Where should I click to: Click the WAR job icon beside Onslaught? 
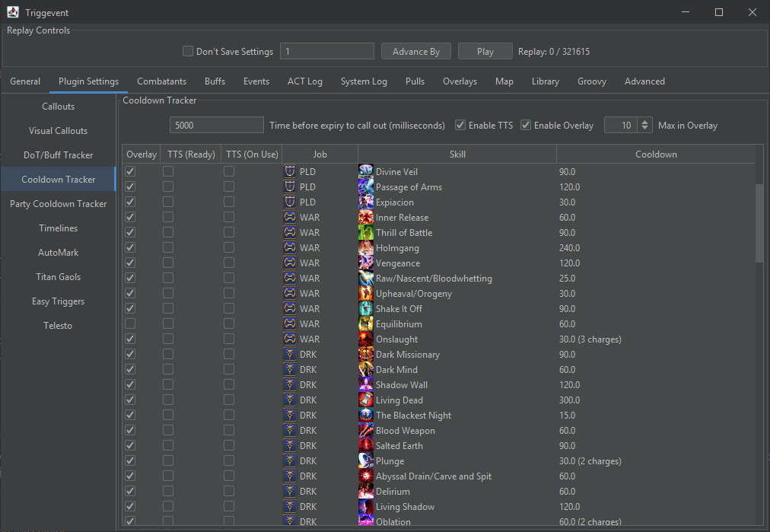pos(289,339)
